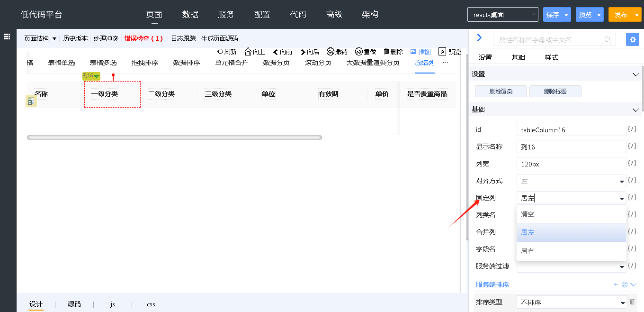
Task: Open the 对齐方式 dropdown
Action: tap(572, 181)
